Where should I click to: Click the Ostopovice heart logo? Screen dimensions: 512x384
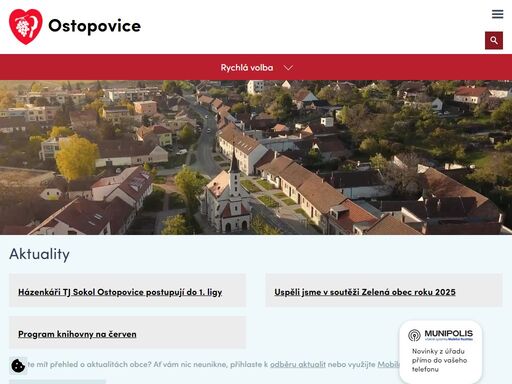(26, 26)
